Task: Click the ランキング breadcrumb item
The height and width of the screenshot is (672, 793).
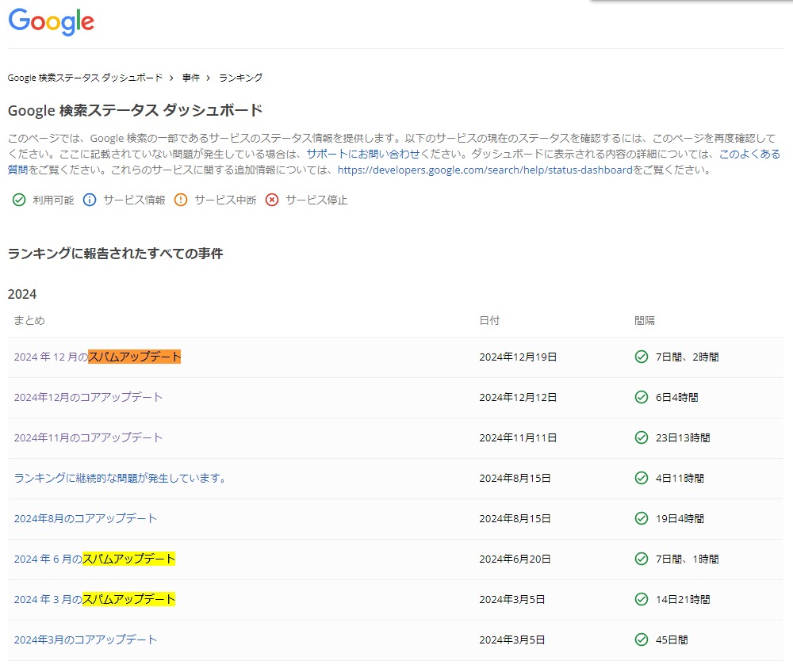Action: tap(241, 78)
